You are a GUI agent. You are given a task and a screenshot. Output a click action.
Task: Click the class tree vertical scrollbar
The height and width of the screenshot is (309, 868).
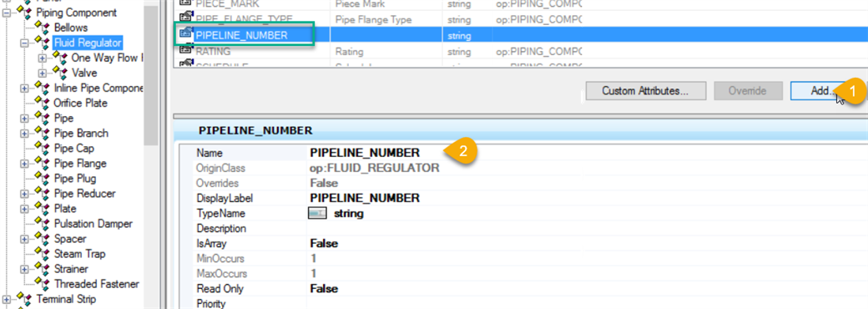[x=151, y=154]
